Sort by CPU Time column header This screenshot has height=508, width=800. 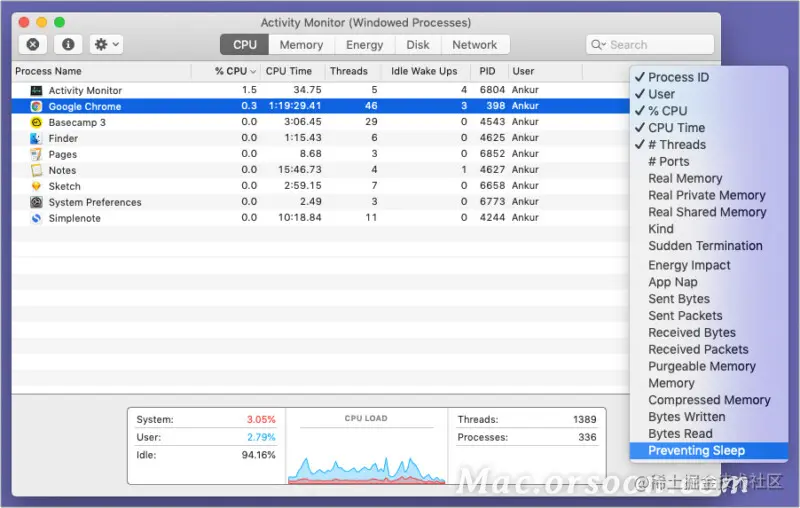(x=292, y=71)
